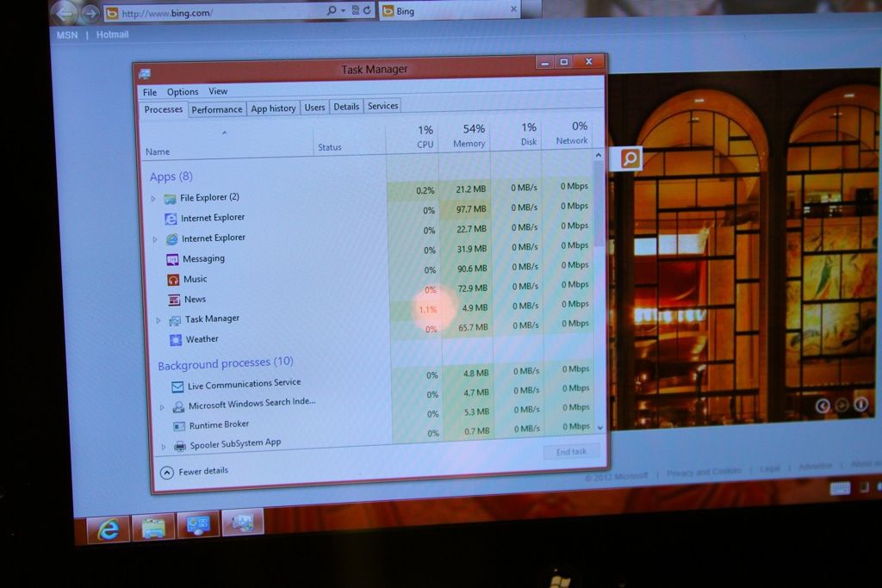The image size is (882, 588).
Task: Switch to the Performance tab
Action: (x=216, y=109)
